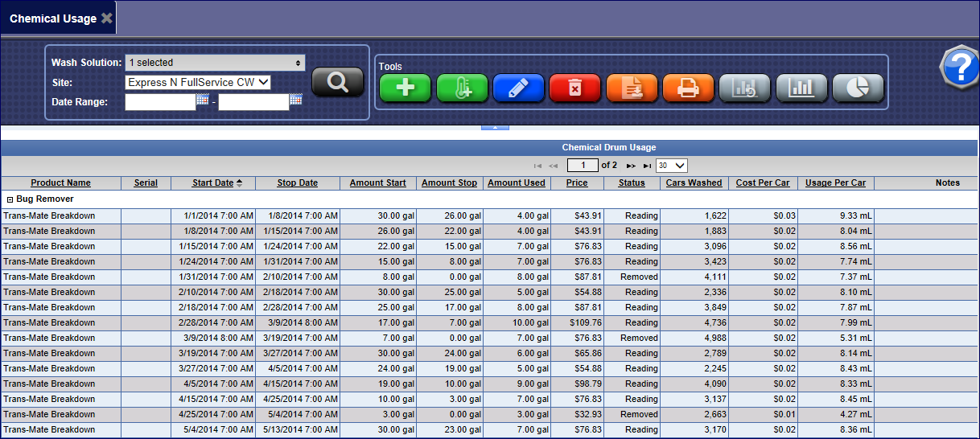The height and width of the screenshot is (439, 980).
Task: Open the bar chart report
Action: pos(801,88)
